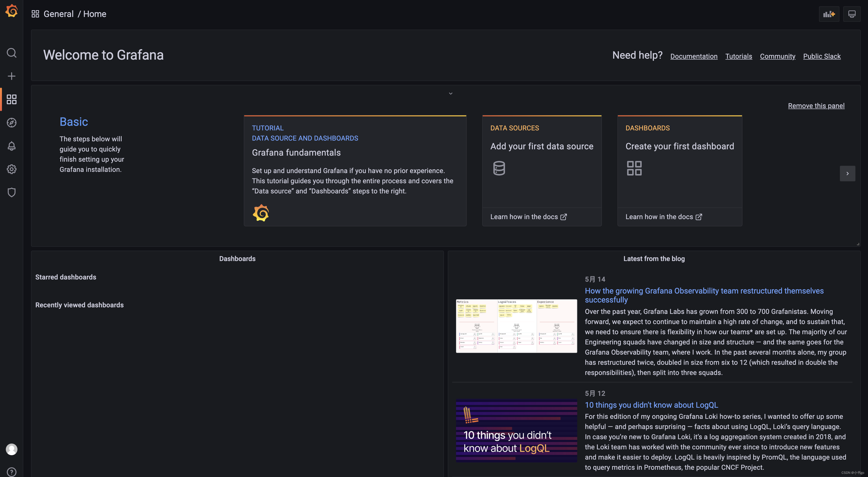Screen dimensions: 868x477
Task: Click the Grafana logo in the sidebar
Action: coord(11,11)
